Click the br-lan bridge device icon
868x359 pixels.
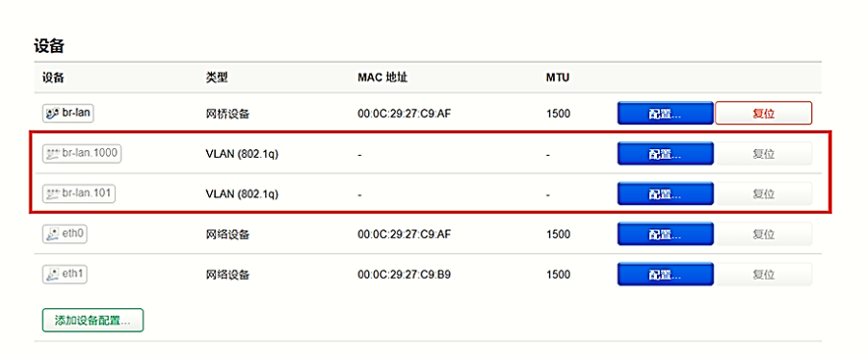(x=53, y=114)
